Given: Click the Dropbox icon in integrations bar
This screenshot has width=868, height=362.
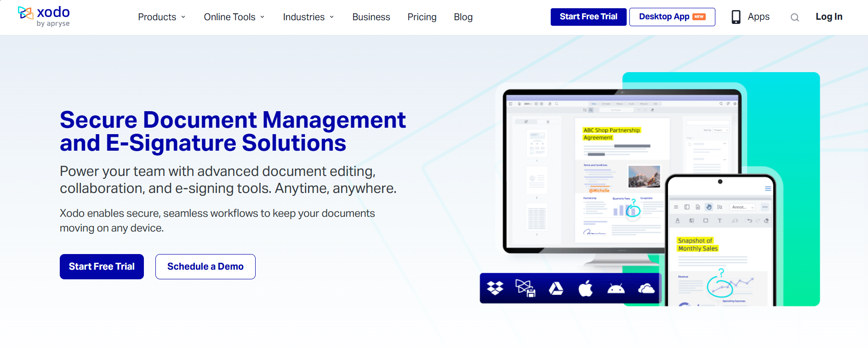Looking at the screenshot, I should coord(495,288).
